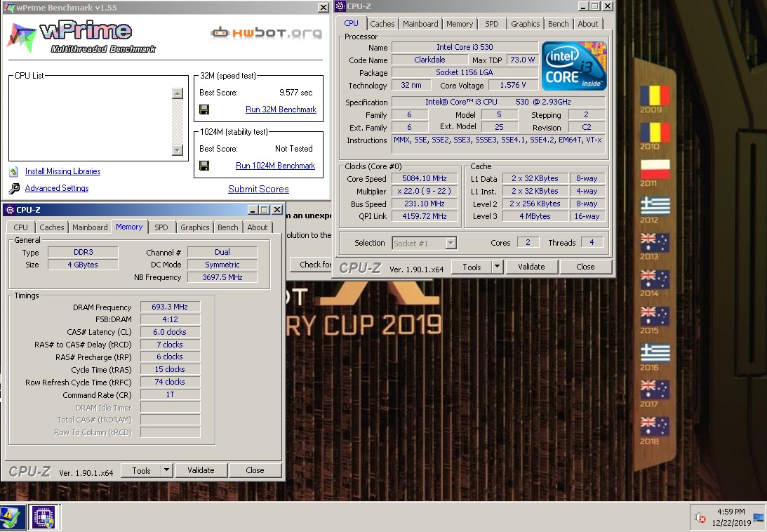Switch to About tab in CPU window
Viewport: 767px width, 532px height.
pos(587,24)
